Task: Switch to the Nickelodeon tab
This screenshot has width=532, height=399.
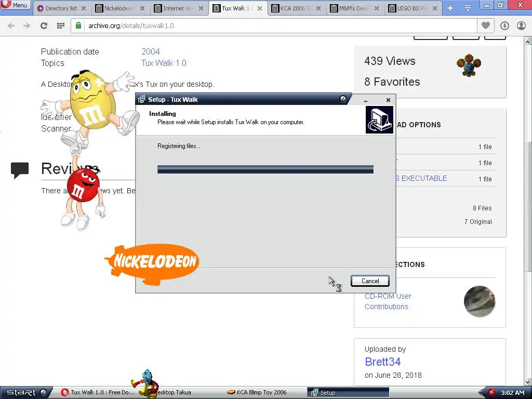Action: click(118, 8)
